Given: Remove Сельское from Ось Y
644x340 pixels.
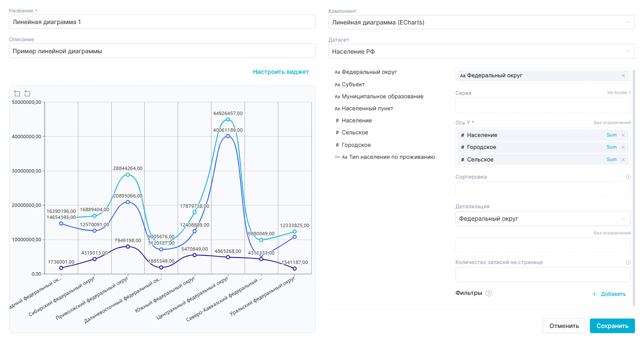Looking at the screenshot, I should click(x=623, y=160).
